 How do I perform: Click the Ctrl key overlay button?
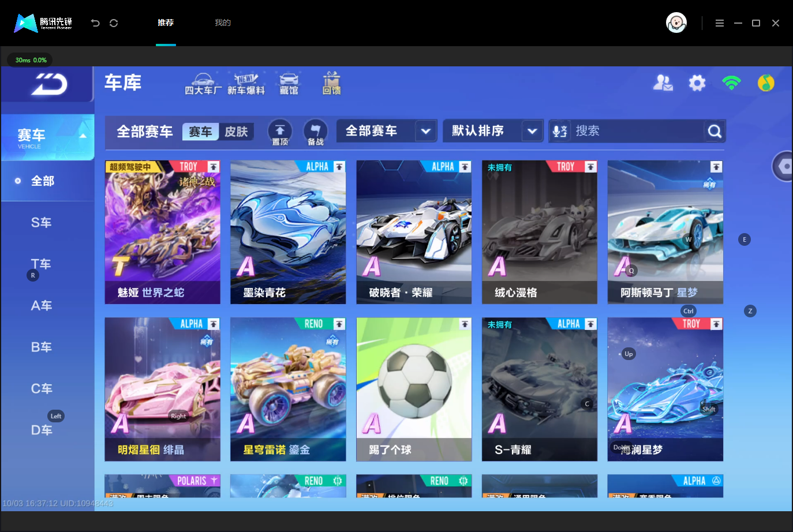[x=689, y=311]
